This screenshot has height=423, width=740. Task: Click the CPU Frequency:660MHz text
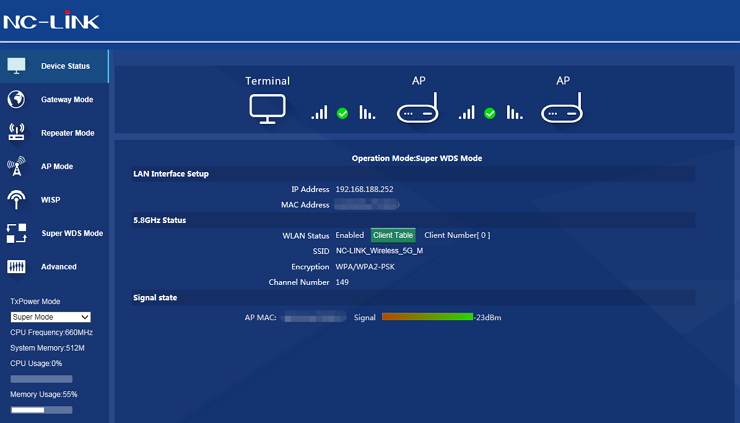[x=51, y=332]
